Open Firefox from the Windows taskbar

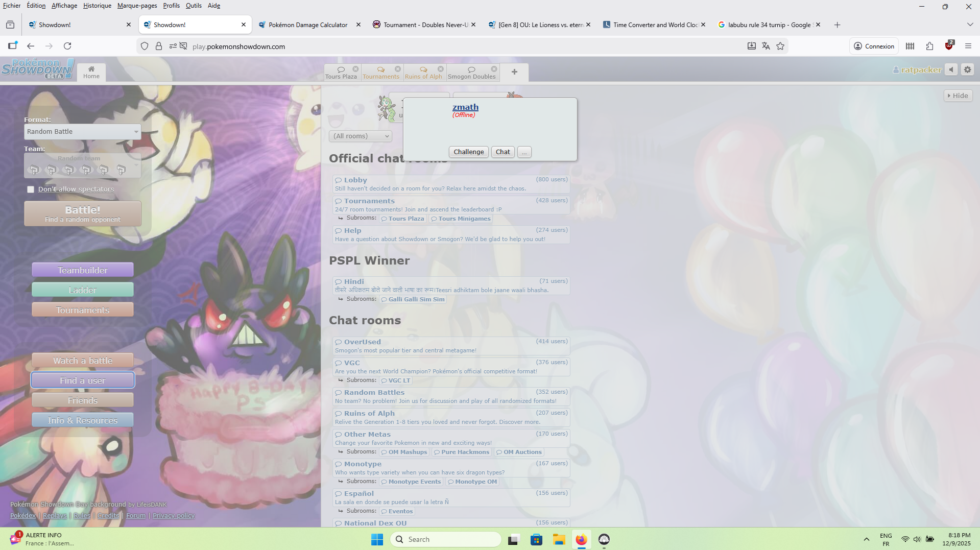pyautogui.click(x=581, y=539)
